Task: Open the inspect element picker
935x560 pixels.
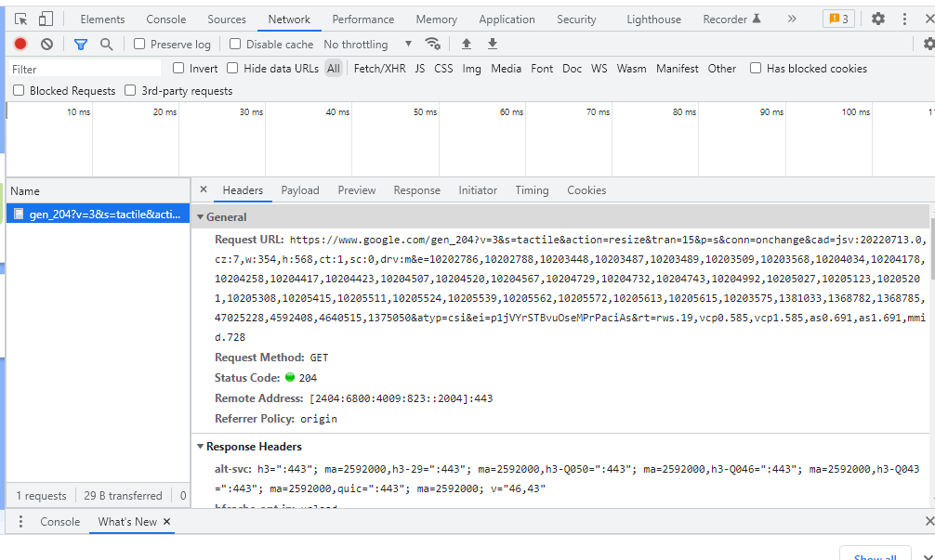Action: pos(20,18)
